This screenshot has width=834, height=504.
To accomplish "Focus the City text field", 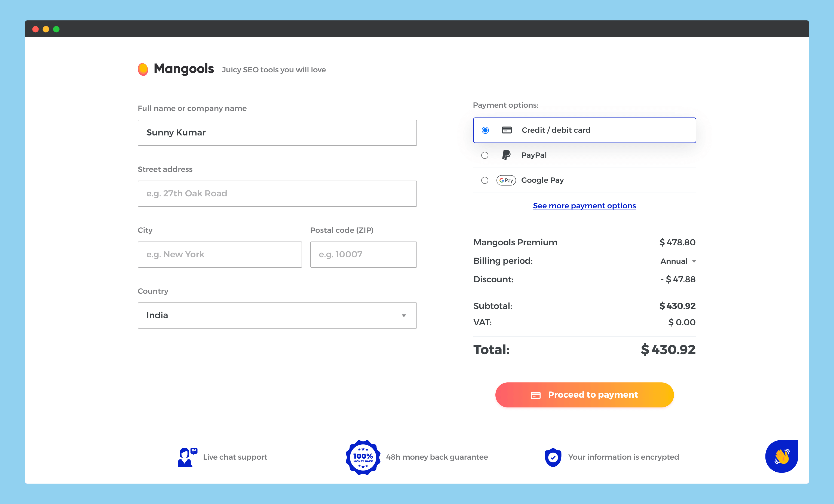I will click(220, 254).
